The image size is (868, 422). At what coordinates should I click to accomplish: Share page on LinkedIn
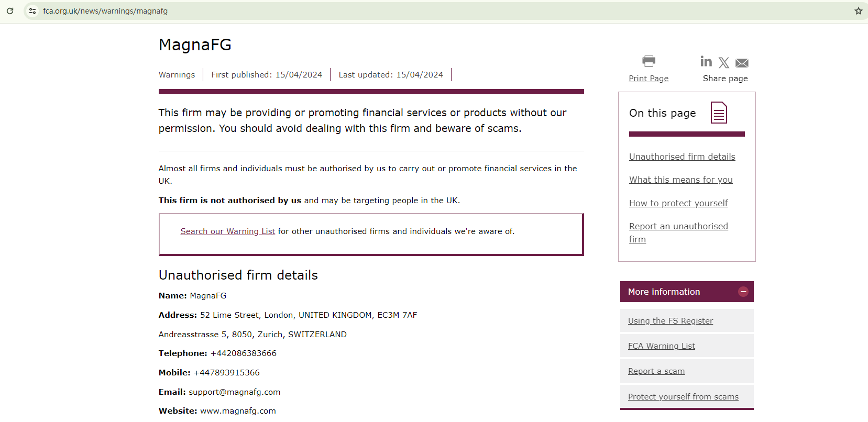click(706, 62)
